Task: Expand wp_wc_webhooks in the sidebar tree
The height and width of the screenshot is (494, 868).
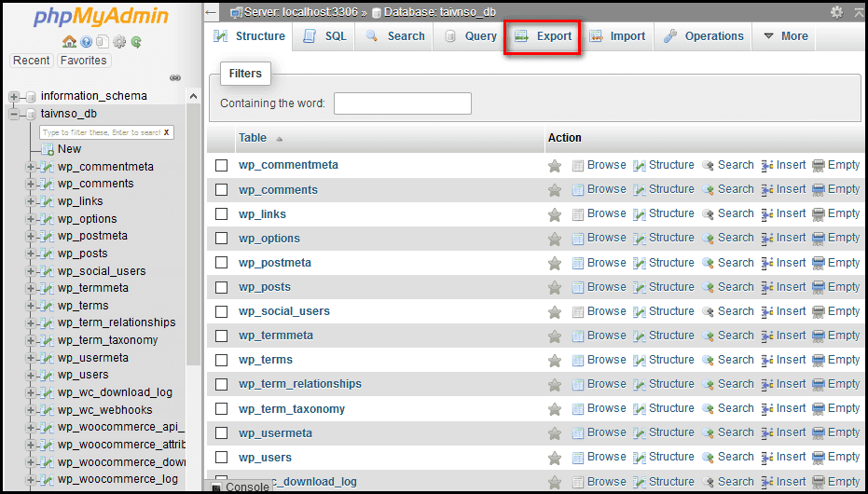Action: (x=31, y=410)
